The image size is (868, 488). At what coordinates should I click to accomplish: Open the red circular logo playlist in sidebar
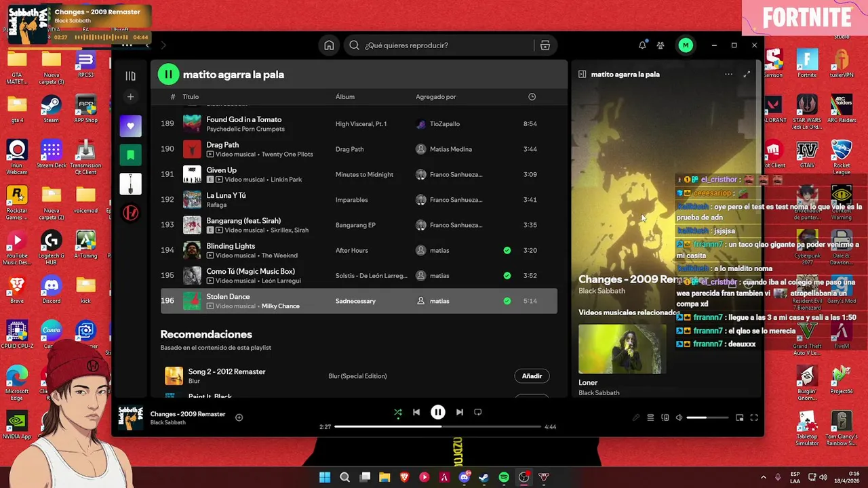130,213
